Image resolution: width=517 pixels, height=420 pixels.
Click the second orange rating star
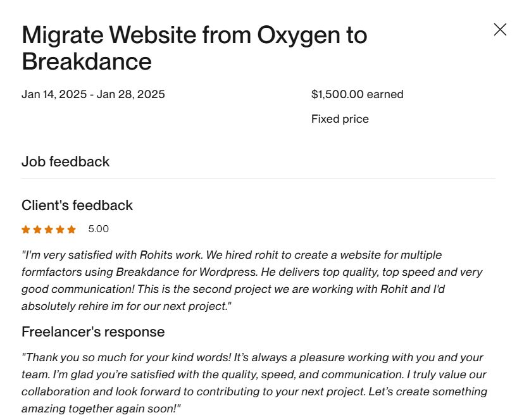point(37,230)
